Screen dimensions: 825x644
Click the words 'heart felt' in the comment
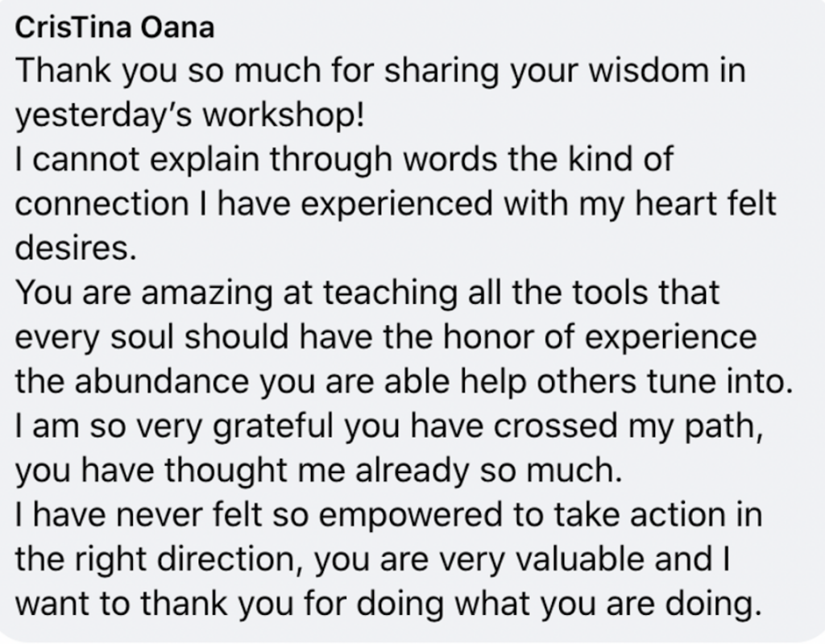[710, 204]
